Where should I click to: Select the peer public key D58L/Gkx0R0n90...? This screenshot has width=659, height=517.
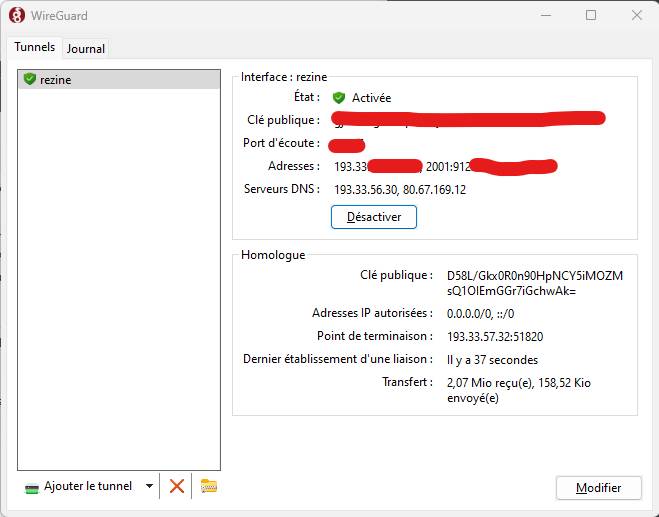click(x=535, y=283)
